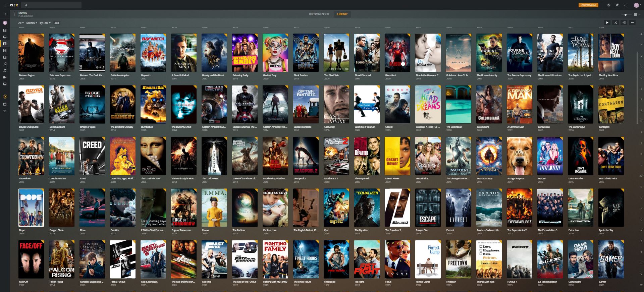Open the Creed poster

pos(92,156)
